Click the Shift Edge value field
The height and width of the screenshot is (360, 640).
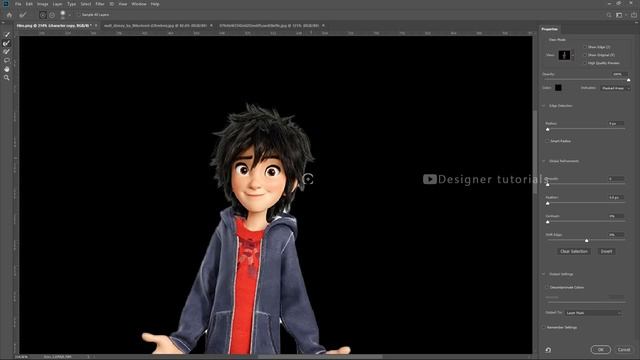616,235
